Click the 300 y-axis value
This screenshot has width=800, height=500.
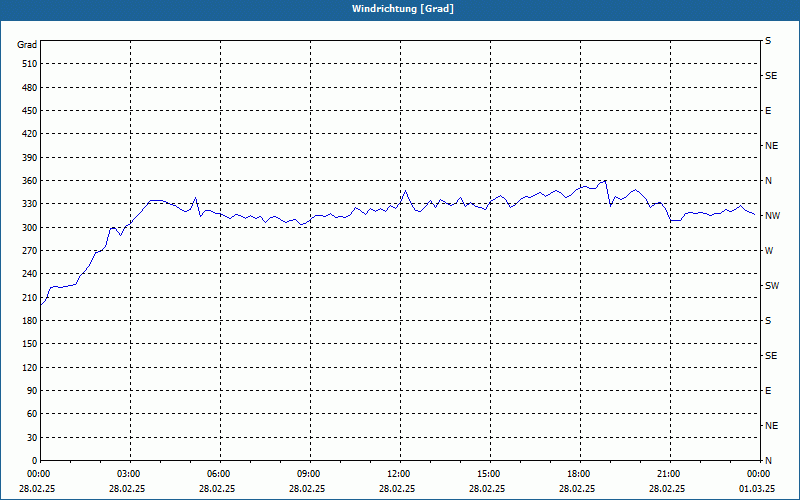30,228
